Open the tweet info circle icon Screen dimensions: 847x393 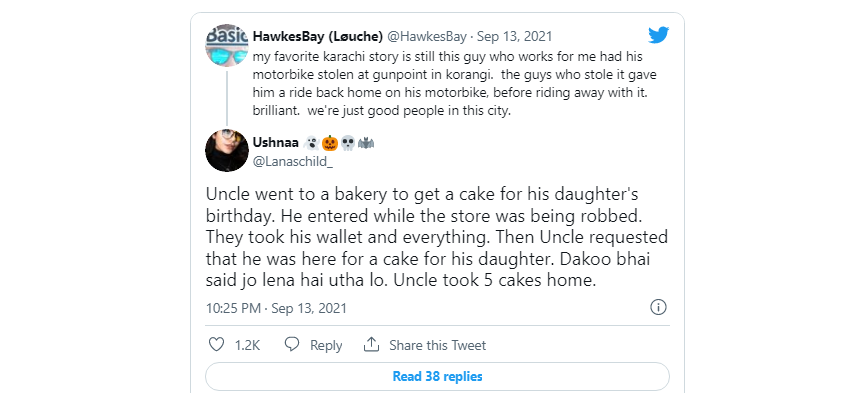point(658,307)
